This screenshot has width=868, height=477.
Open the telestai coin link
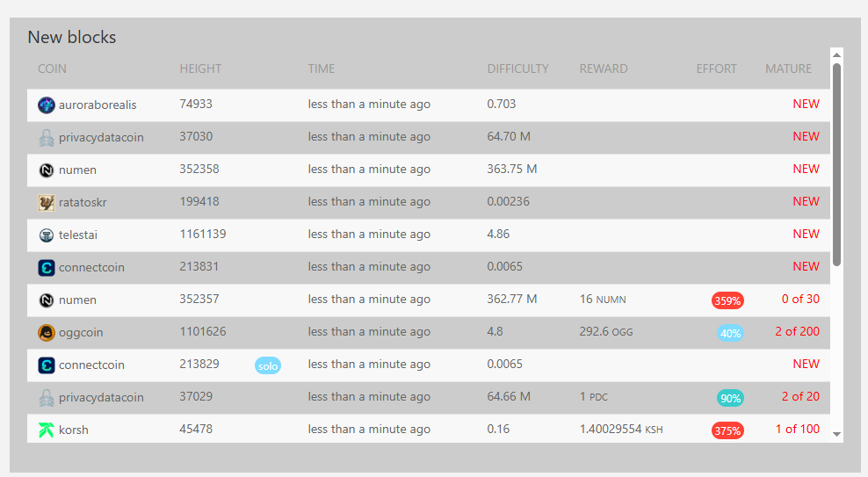78,235
